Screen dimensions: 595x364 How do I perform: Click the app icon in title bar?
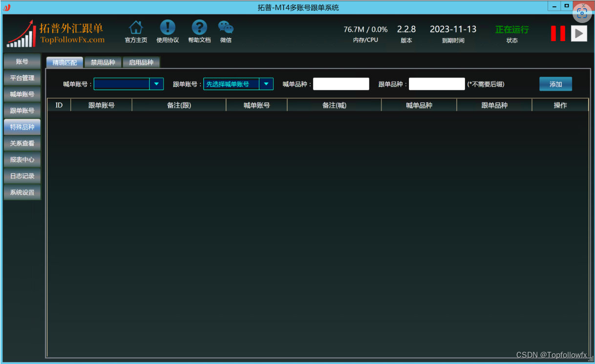pyautogui.click(x=7, y=7)
